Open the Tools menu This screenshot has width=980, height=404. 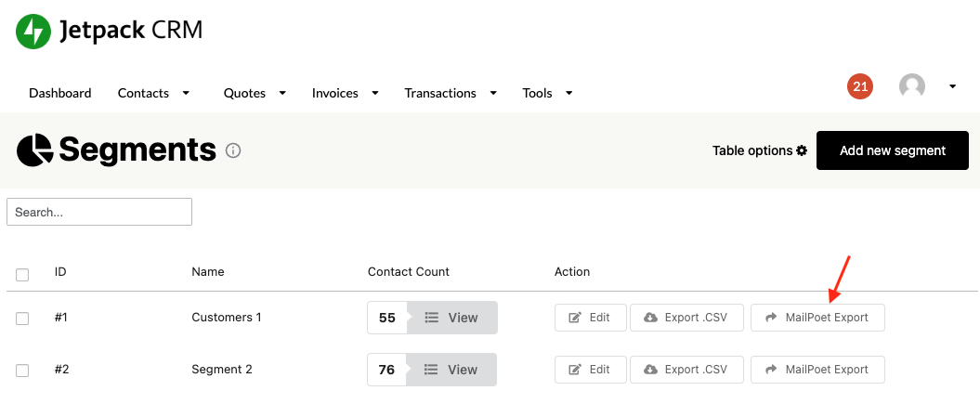[547, 93]
